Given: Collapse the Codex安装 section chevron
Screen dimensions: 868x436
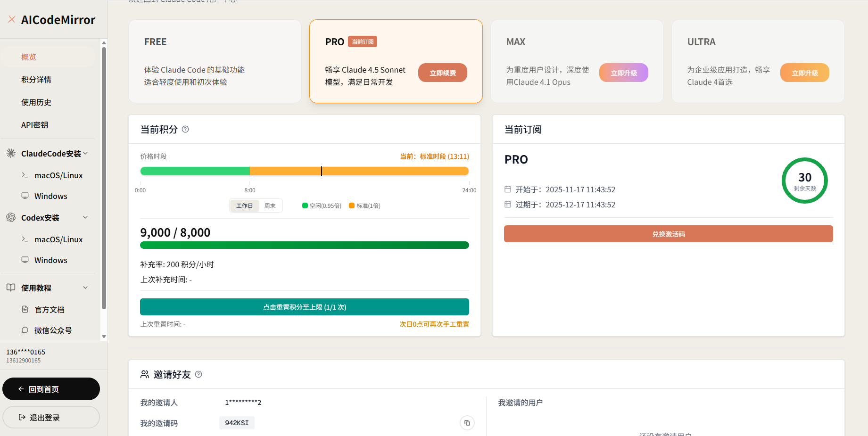Looking at the screenshot, I should tap(85, 217).
